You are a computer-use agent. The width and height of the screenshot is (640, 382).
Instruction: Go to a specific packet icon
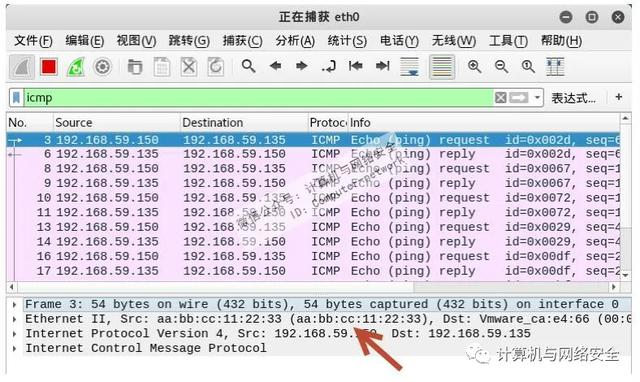point(329,66)
